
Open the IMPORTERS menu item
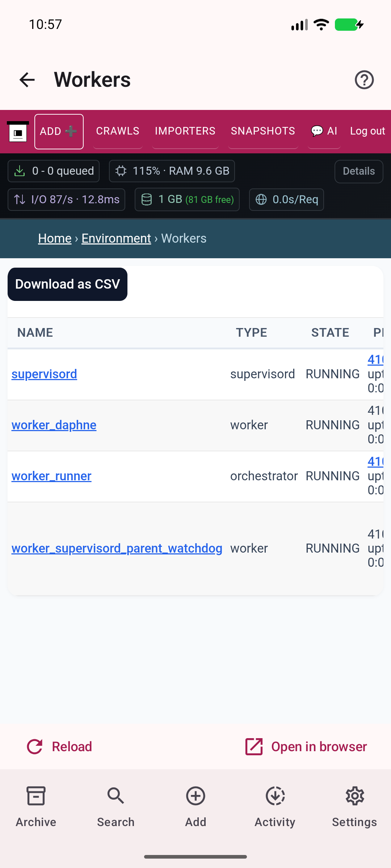click(185, 131)
